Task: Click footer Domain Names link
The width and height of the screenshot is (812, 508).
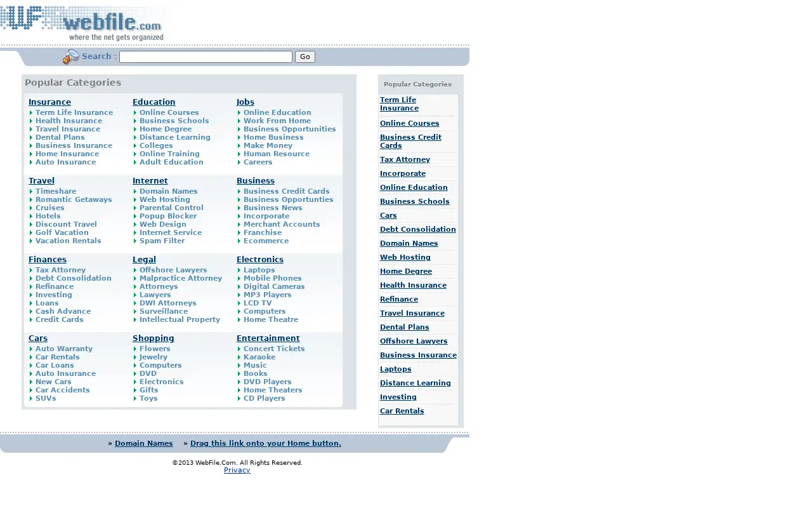Action: [x=144, y=444]
